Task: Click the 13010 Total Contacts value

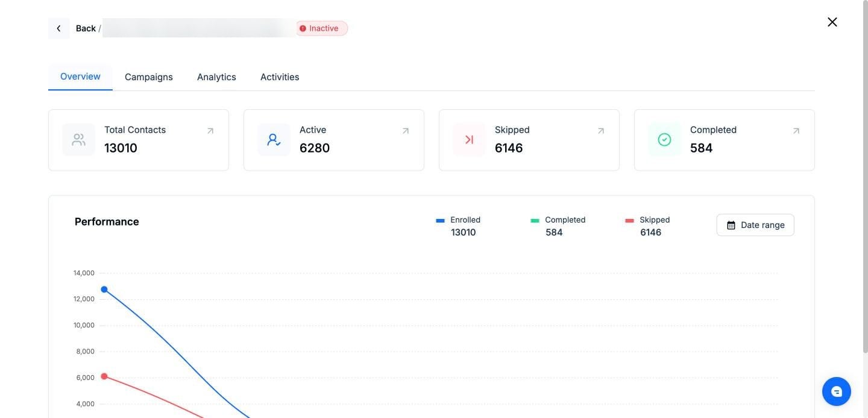Action: click(x=121, y=148)
